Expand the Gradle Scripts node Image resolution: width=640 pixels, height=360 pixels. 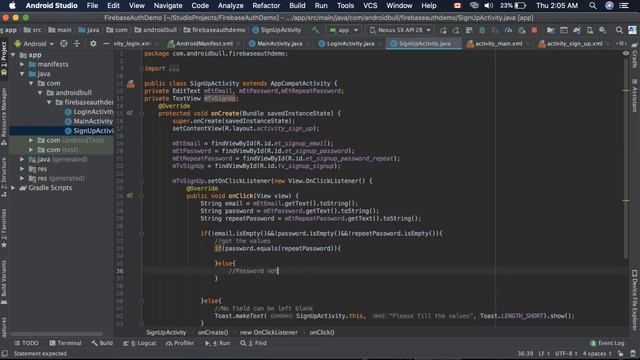13,188
